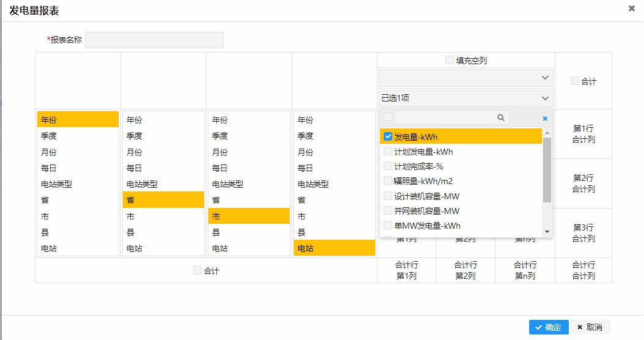Enable the 填充空列 checkbox

click(x=450, y=61)
